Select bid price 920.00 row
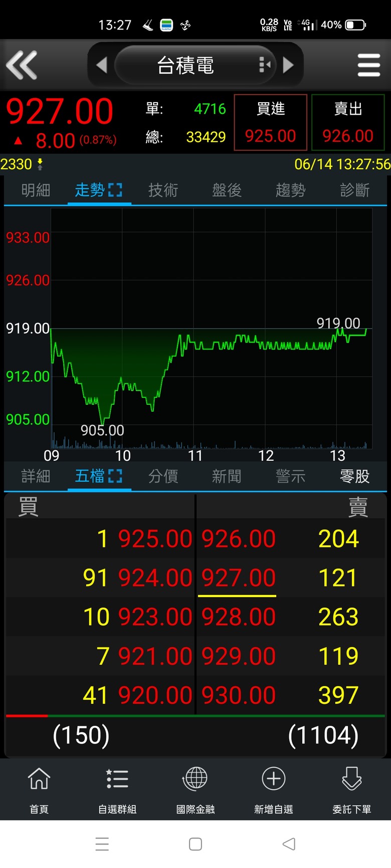The image size is (391, 868). point(155,695)
